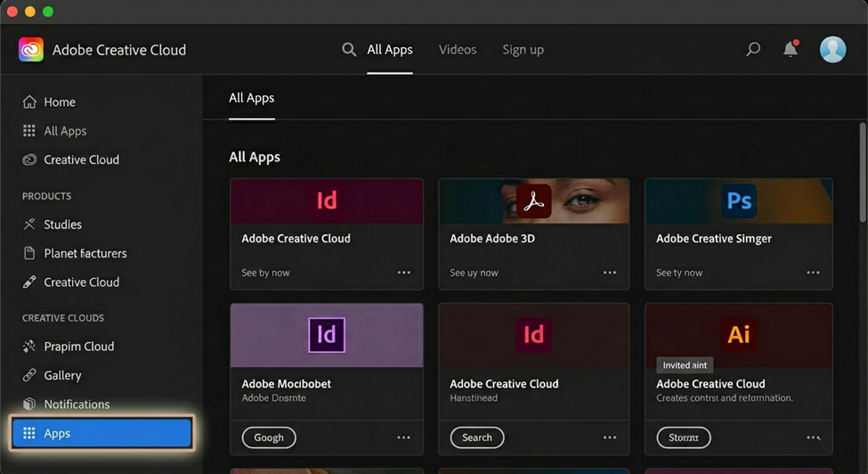Image resolution: width=868 pixels, height=474 pixels.
Task: Open the search icon near the bell
Action: (x=753, y=49)
